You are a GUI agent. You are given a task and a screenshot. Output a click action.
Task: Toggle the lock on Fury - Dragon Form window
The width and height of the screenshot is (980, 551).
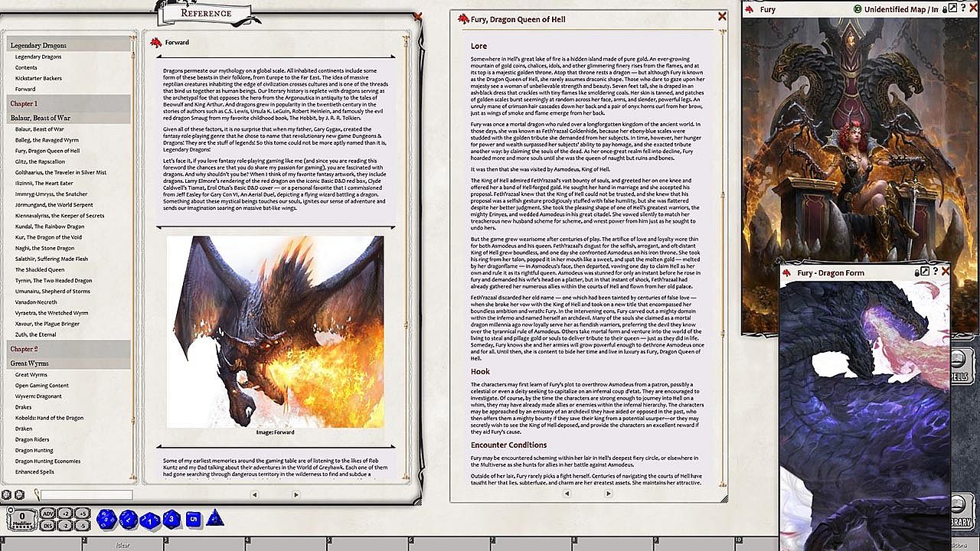(x=916, y=272)
